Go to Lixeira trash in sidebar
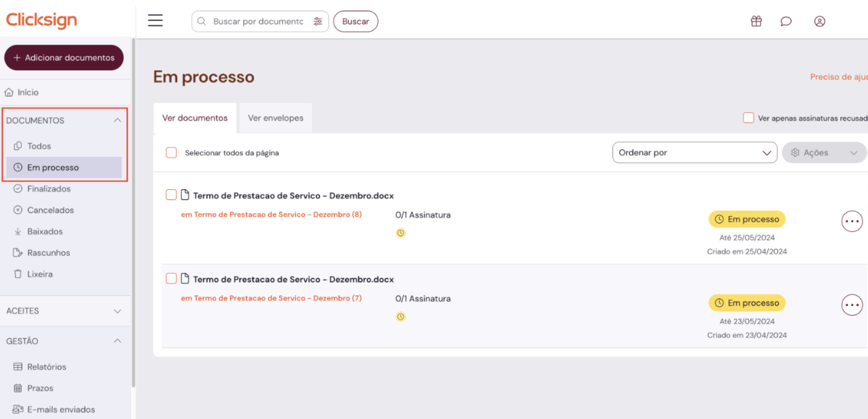Screen dimensions: 868x419 tap(39, 274)
